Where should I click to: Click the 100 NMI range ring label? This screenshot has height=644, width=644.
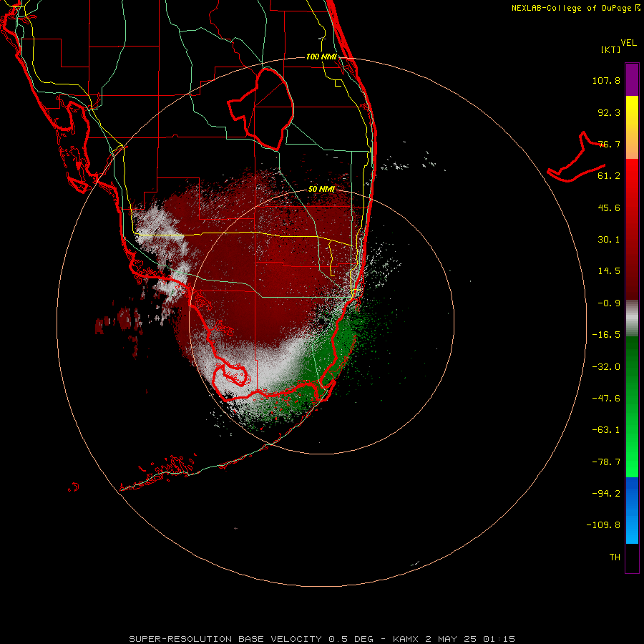pyautogui.click(x=321, y=57)
